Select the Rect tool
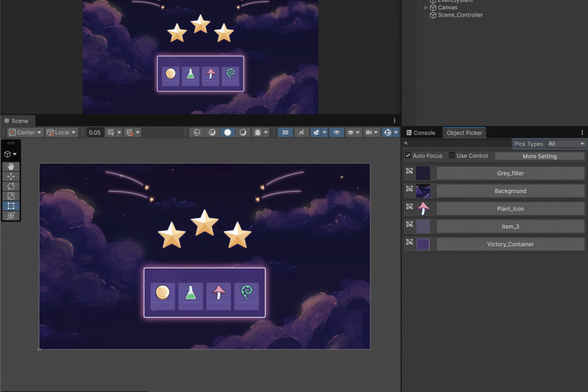 11,206
